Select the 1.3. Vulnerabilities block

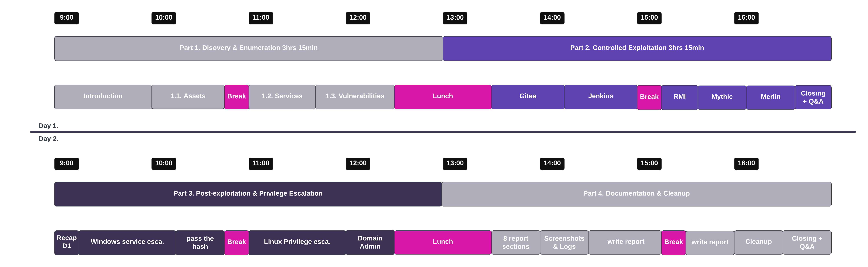coord(354,97)
